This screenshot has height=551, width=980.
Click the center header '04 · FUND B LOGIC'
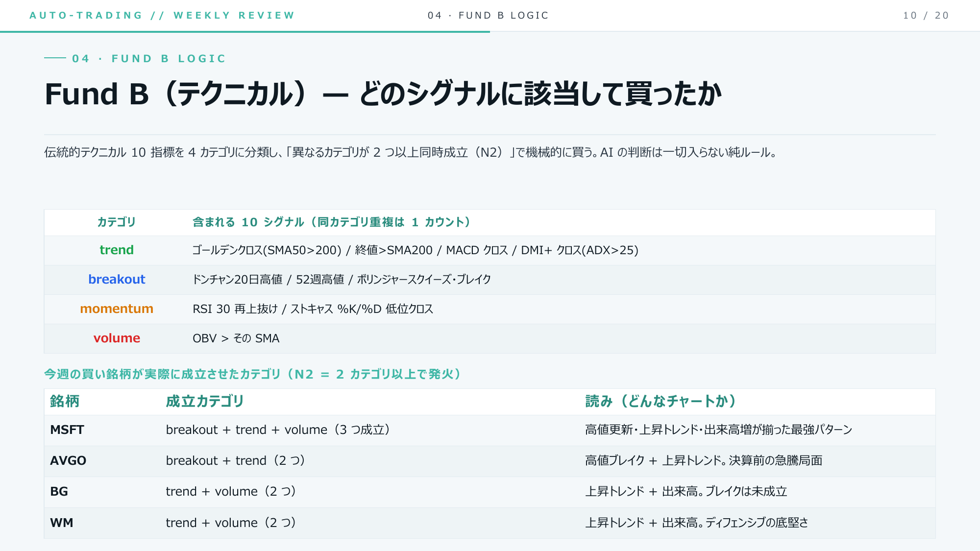click(x=488, y=15)
